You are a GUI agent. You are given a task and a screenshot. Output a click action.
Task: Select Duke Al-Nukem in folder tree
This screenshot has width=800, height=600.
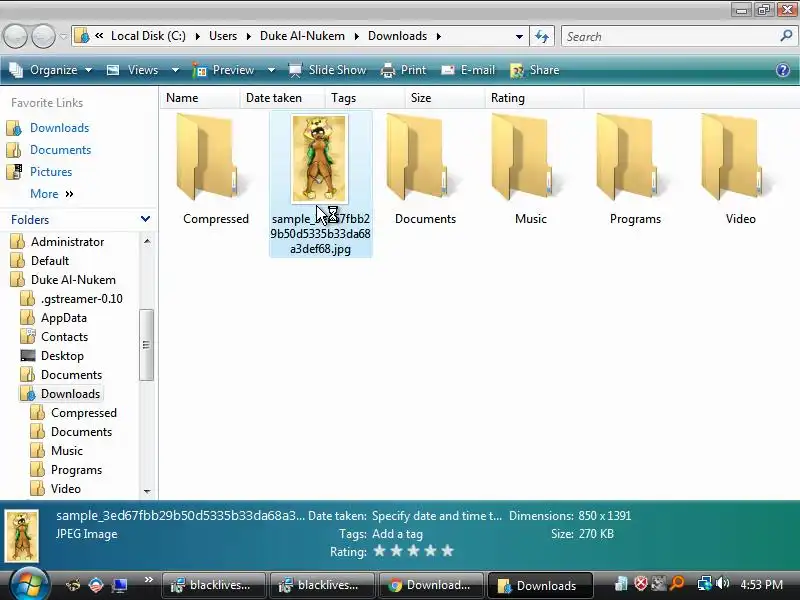tap(73, 280)
